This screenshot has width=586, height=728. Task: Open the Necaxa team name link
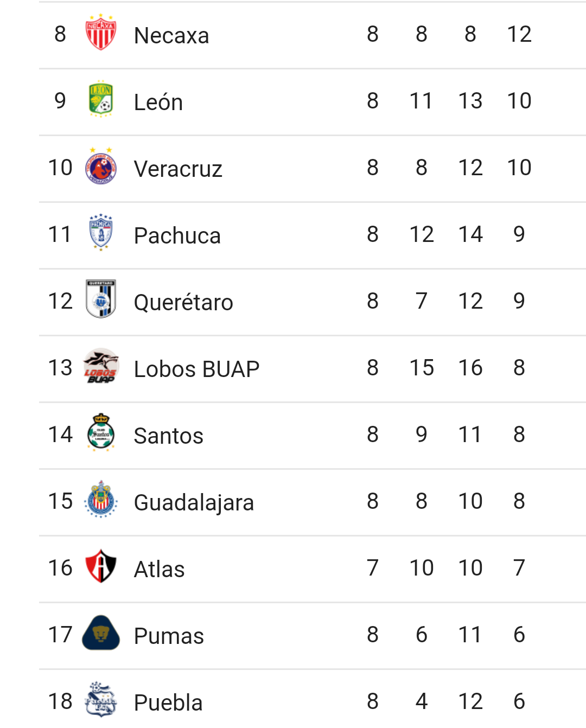coord(171,35)
